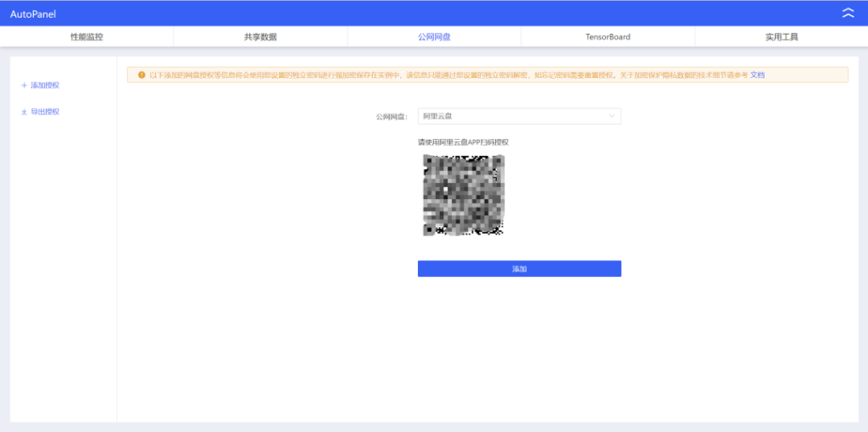Click the orange warning icon in the notice
The height and width of the screenshot is (432, 868).
(x=142, y=75)
